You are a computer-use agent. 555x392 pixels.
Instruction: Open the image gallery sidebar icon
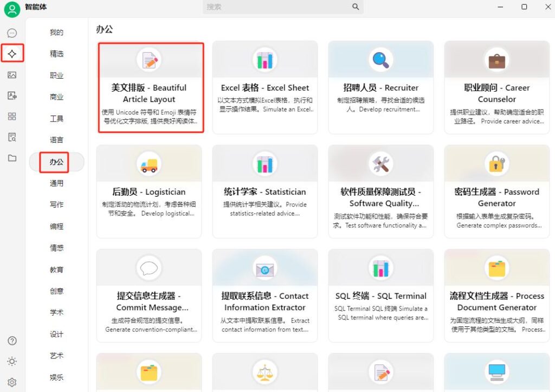click(12, 75)
